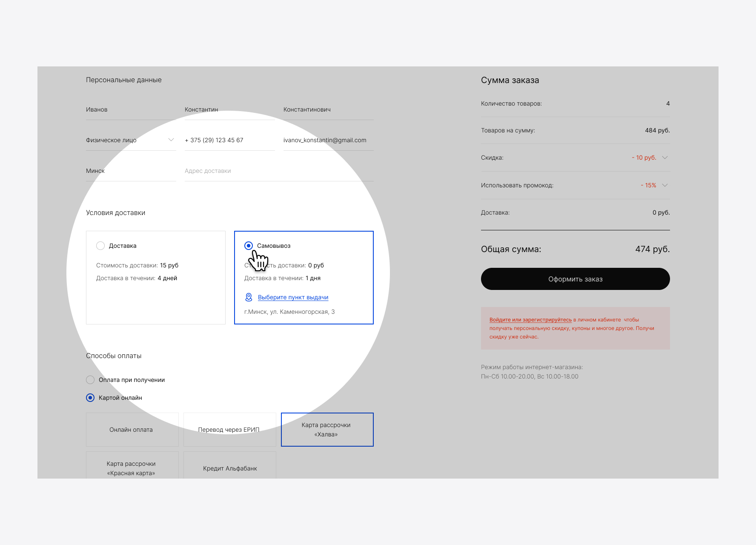Click the Минск city field
The width and height of the screenshot is (756, 545).
(131, 171)
